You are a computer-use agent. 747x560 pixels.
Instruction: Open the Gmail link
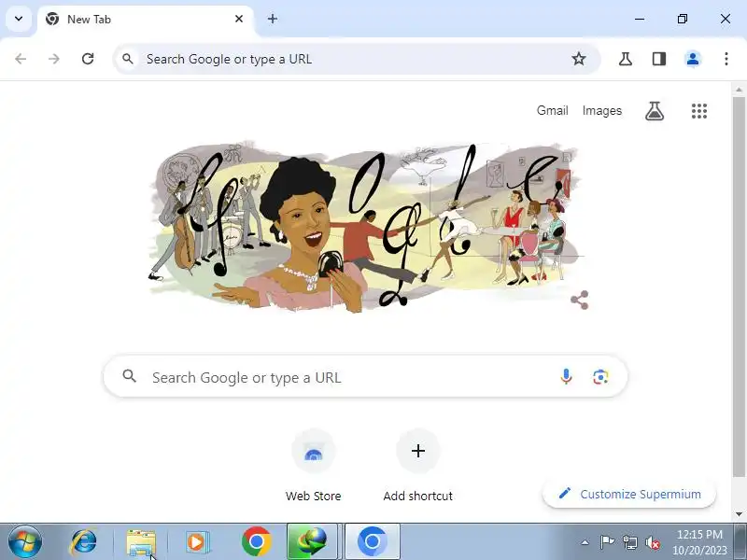click(552, 110)
